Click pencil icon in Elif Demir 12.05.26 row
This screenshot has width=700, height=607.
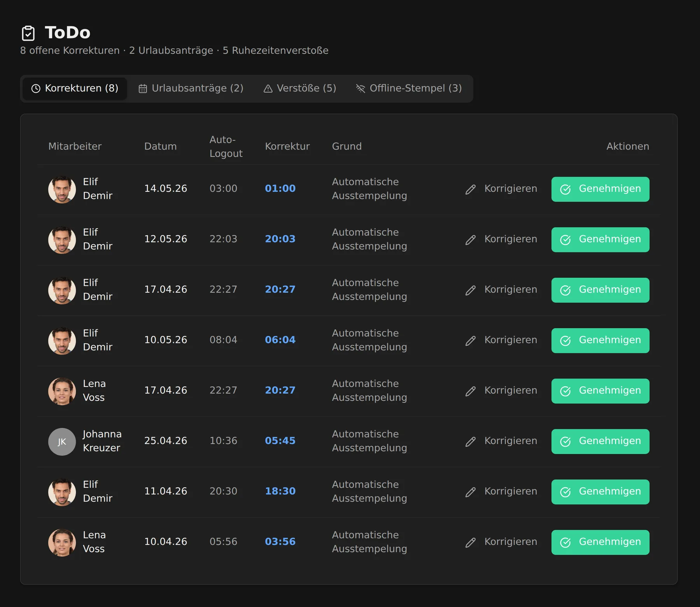pyautogui.click(x=471, y=240)
